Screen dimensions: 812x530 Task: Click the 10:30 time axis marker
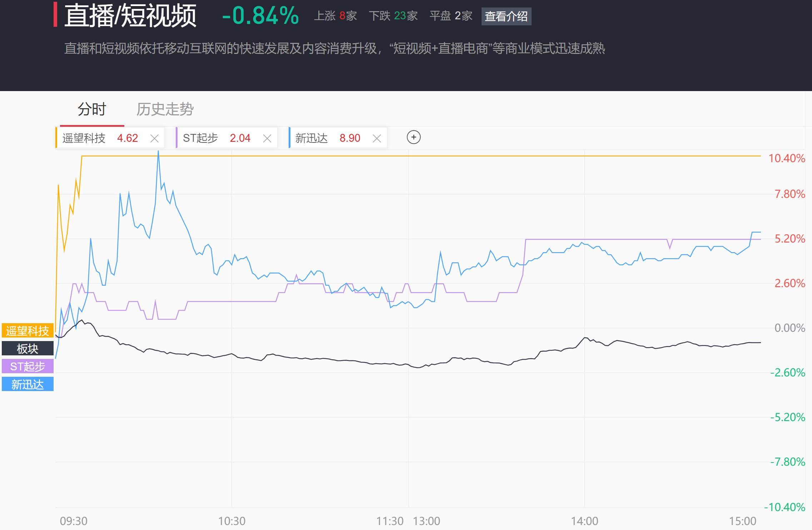pyautogui.click(x=232, y=521)
